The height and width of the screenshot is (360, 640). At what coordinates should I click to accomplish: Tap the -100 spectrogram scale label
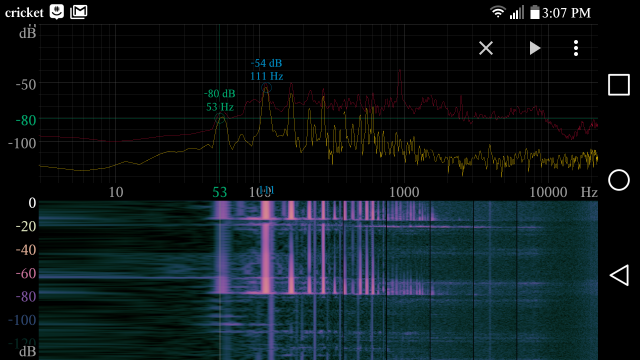22,320
